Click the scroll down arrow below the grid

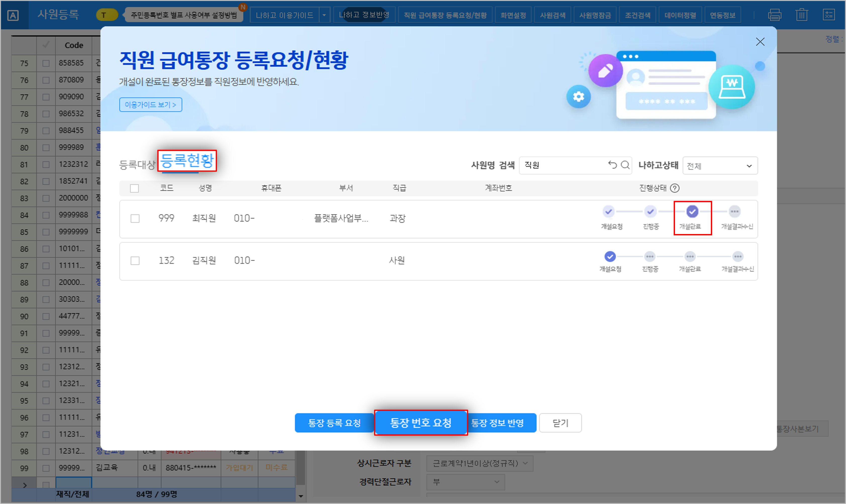pyautogui.click(x=301, y=496)
